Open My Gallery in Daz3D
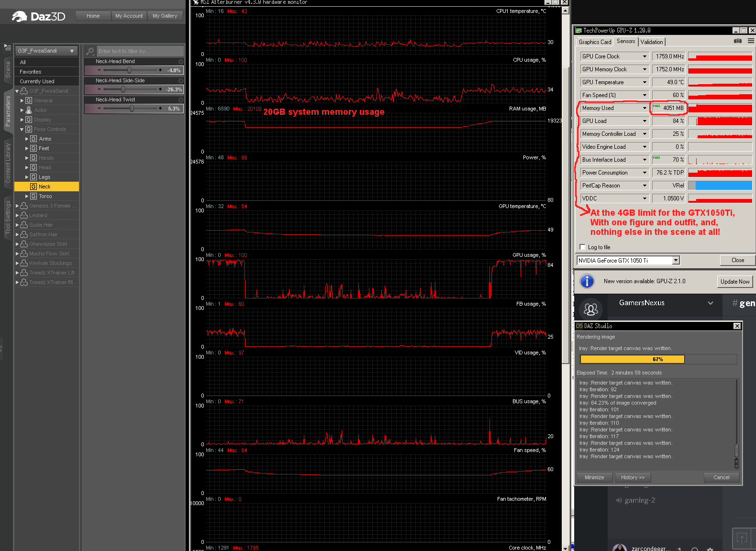The image size is (756, 551). (x=165, y=16)
